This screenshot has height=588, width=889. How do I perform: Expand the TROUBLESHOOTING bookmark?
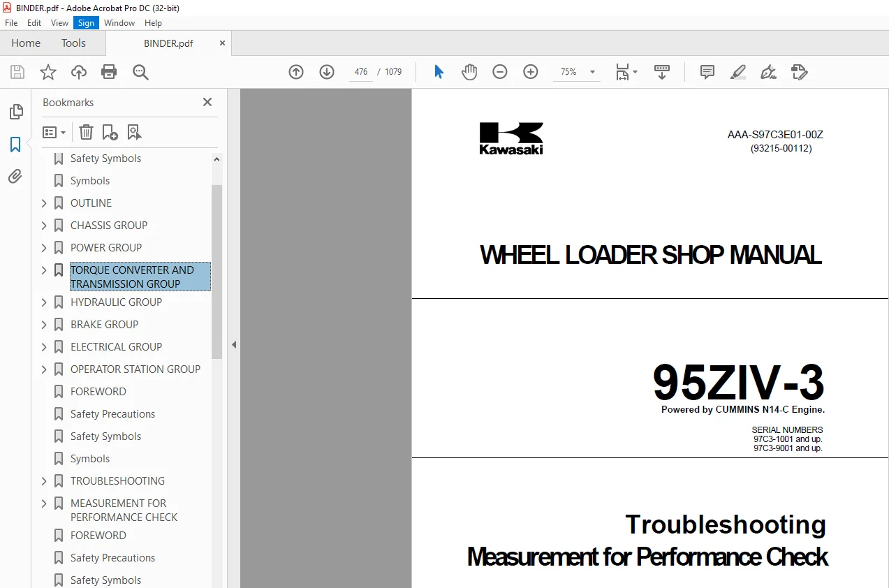(x=44, y=481)
